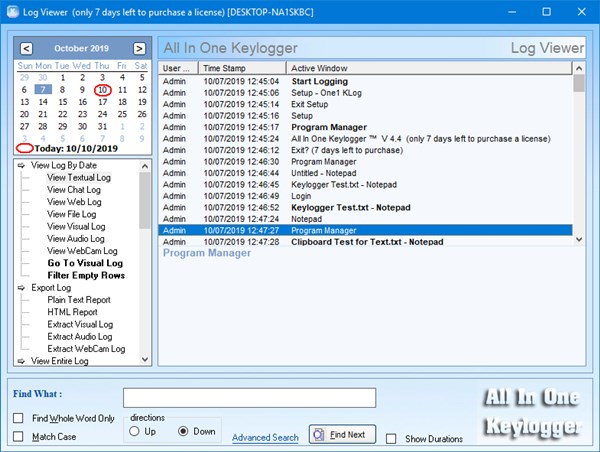Select Filter Empty Rows
The width and height of the screenshot is (600, 452).
(x=86, y=276)
